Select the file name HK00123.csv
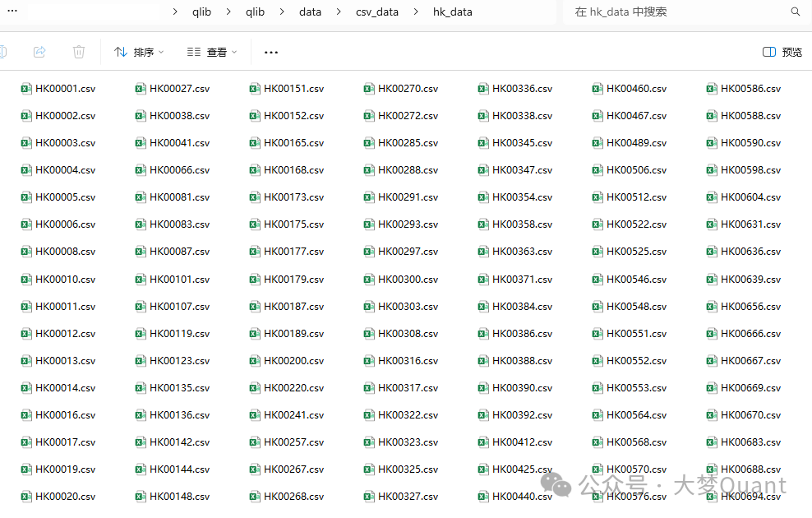This screenshot has width=812, height=518. coord(180,360)
